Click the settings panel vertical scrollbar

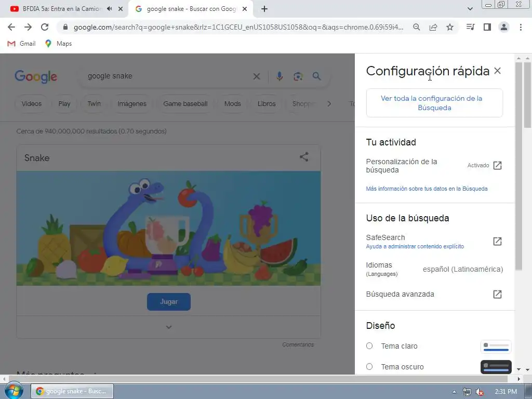tap(518, 166)
